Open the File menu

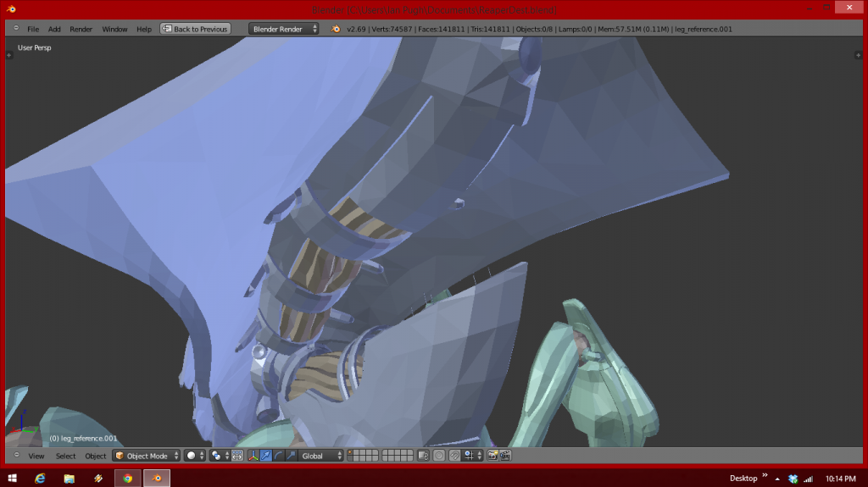[x=33, y=29]
